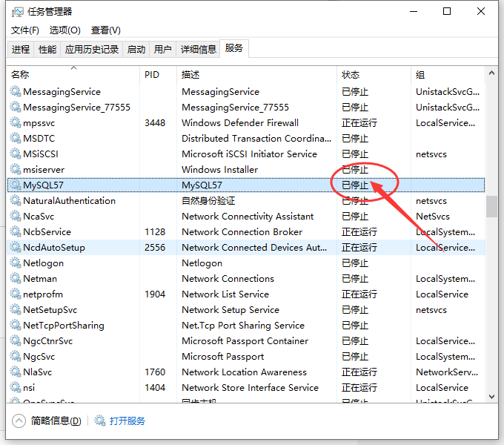Viewport: 504px width, 445px height.
Task: Click the 正在运行 status of NlaSvc
Action: tap(359, 372)
